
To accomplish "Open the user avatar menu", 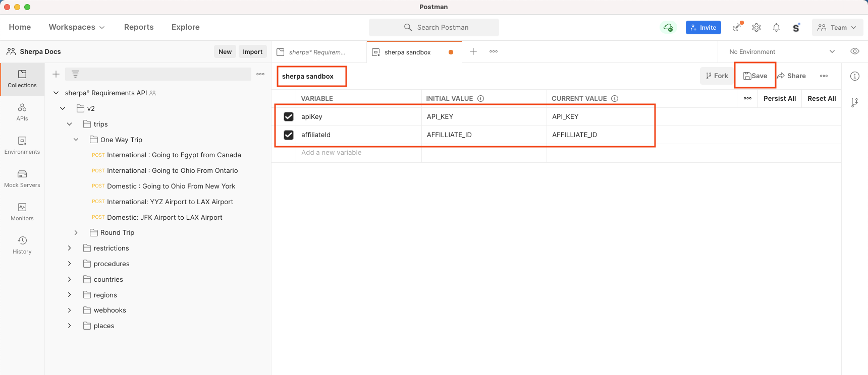I will click(796, 28).
